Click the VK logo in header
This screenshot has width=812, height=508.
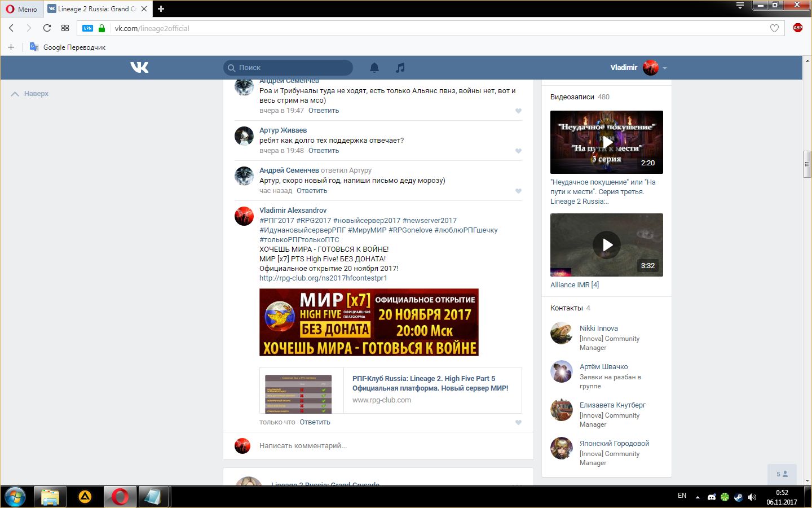[139, 68]
